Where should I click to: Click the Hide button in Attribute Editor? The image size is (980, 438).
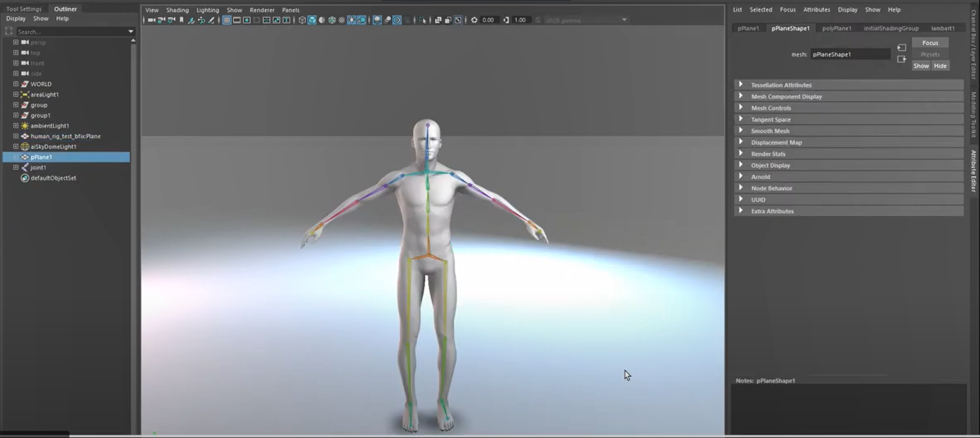point(940,66)
